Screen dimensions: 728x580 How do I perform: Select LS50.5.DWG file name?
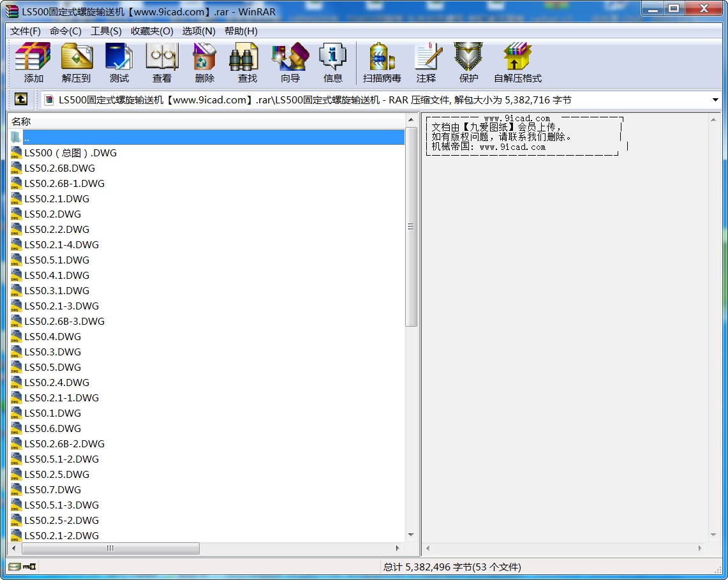click(52, 368)
